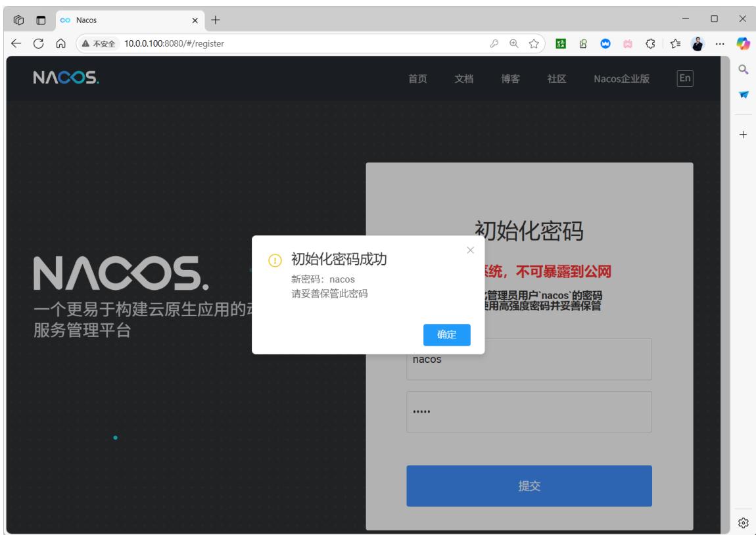Open the workspaces icon at top-left

point(18,20)
